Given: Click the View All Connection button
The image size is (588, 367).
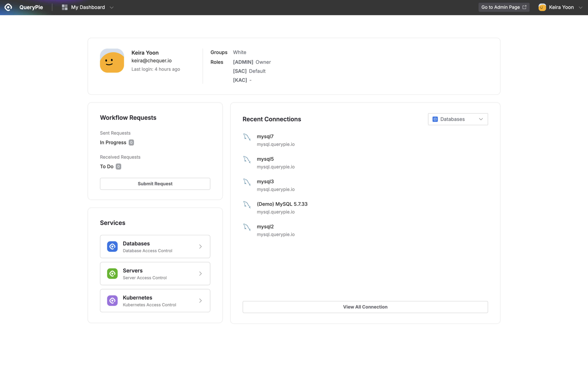Looking at the screenshot, I should click(x=365, y=307).
